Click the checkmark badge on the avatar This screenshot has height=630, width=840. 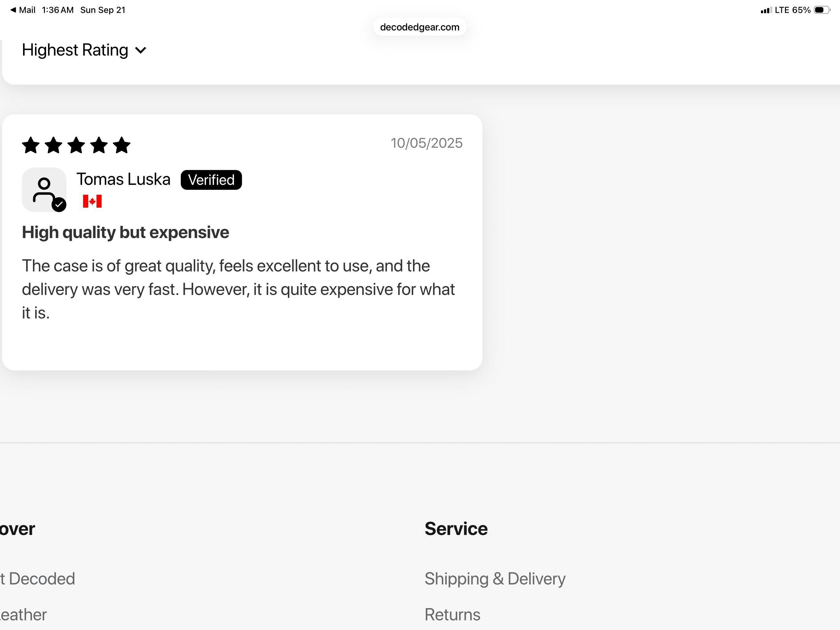point(59,205)
